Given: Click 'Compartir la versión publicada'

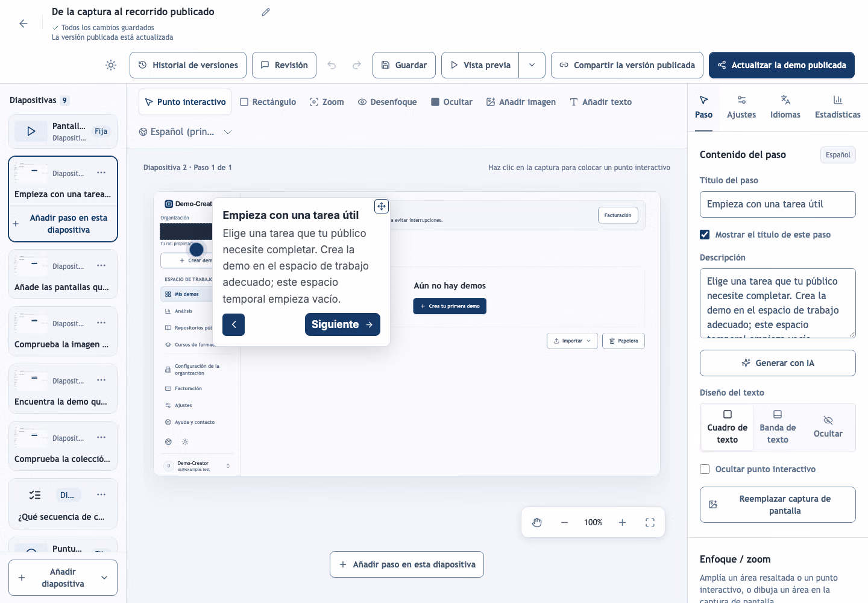Looking at the screenshot, I should tap(627, 65).
